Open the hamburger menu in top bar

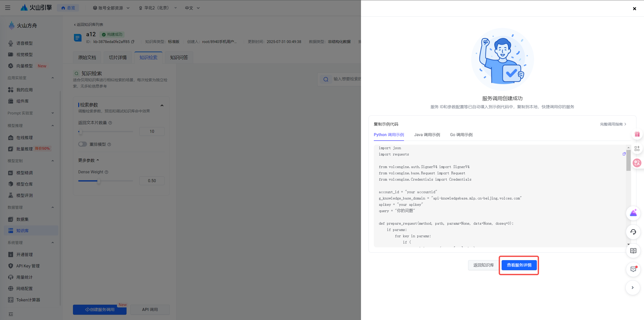pyautogui.click(x=8, y=8)
